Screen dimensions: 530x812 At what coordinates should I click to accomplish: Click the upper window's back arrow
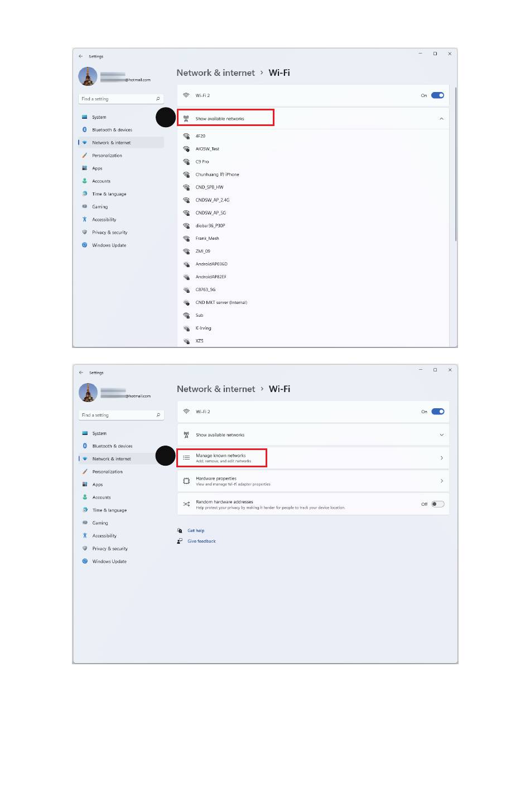pyautogui.click(x=81, y=56)
